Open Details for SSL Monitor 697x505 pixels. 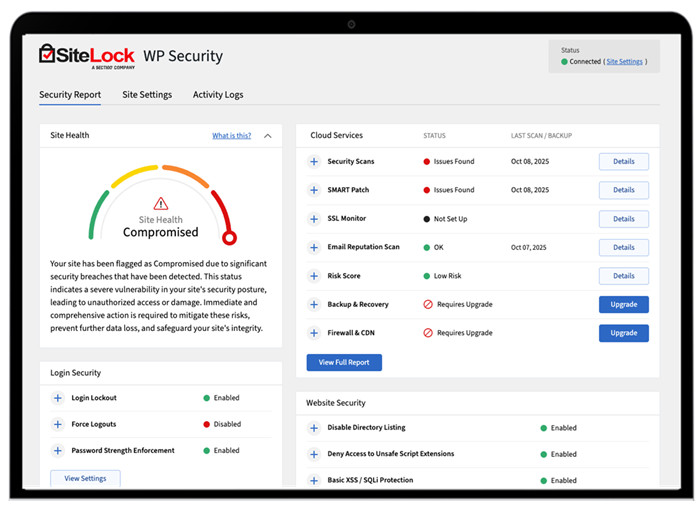[x=624, y=219]
